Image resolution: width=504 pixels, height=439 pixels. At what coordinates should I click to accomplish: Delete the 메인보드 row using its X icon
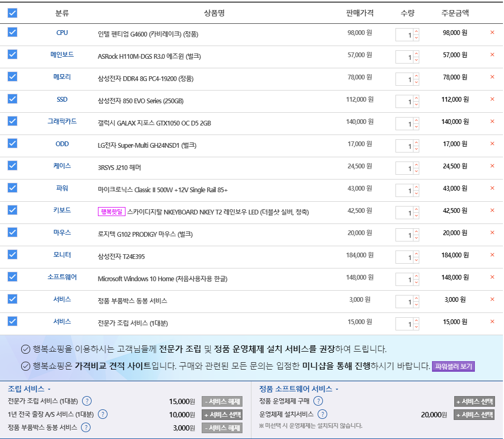coord(492,55)
